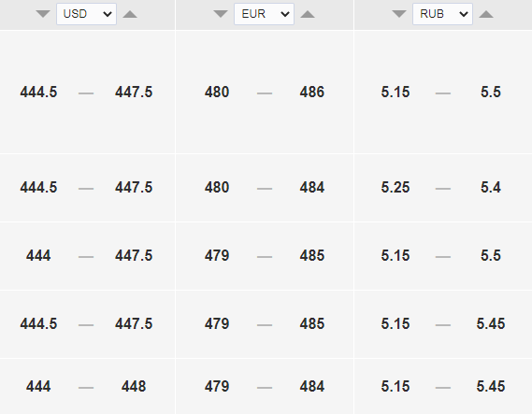Select the 448 USD sell rate

[134, 386]
